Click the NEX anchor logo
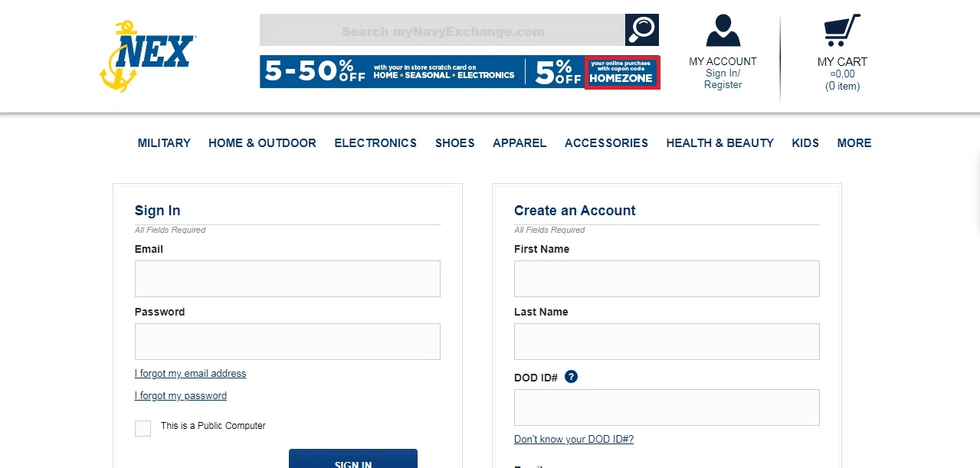980x468 pixels. click(148, 57)
